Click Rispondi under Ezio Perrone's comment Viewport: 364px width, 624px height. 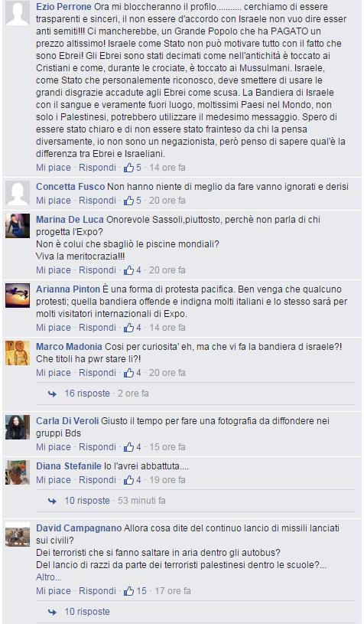click(97, 168)
